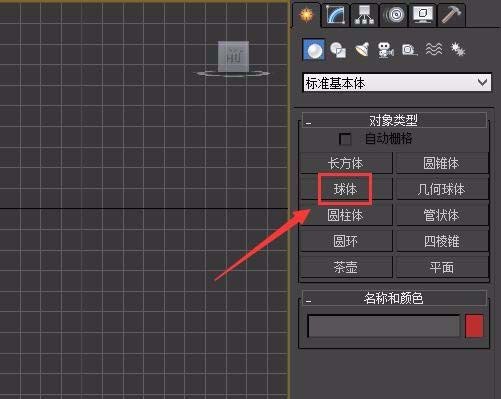
Task: Click the 茶壶 button
Action: (x=346, y=267)
